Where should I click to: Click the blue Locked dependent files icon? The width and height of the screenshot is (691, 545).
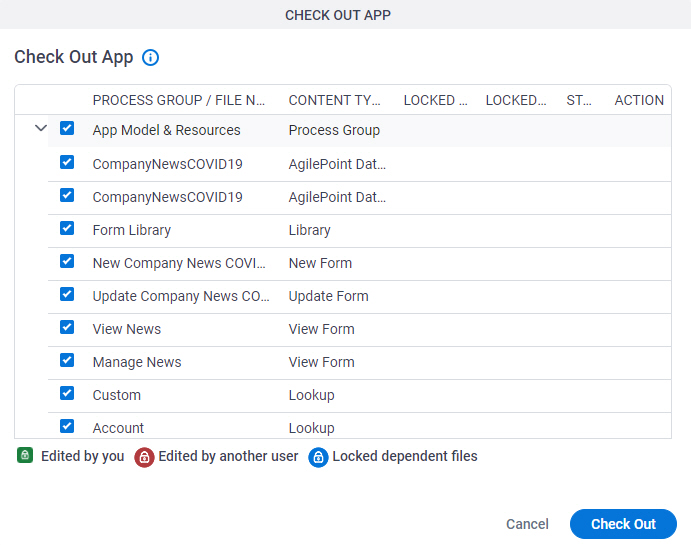coord(318,457)
